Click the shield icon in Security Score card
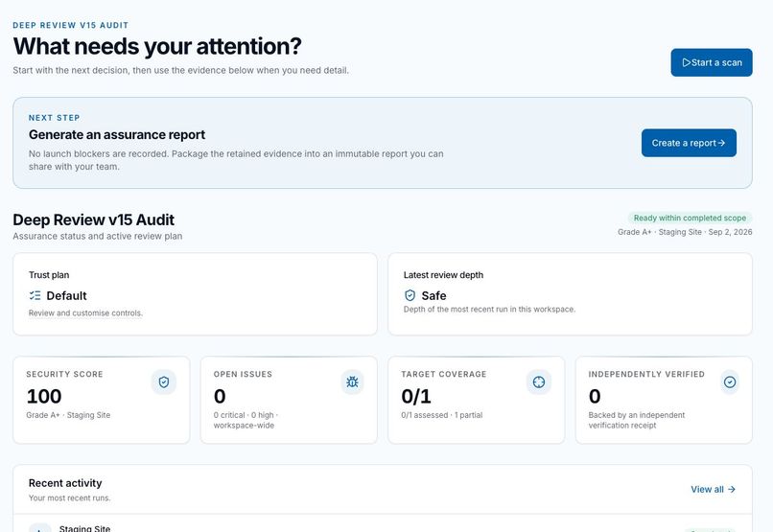 coord(164,382)
